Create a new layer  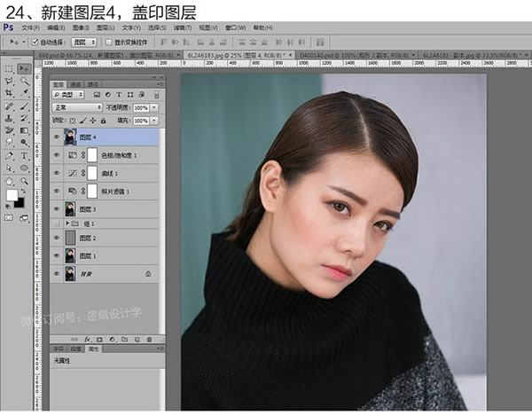tap(137, 340)
